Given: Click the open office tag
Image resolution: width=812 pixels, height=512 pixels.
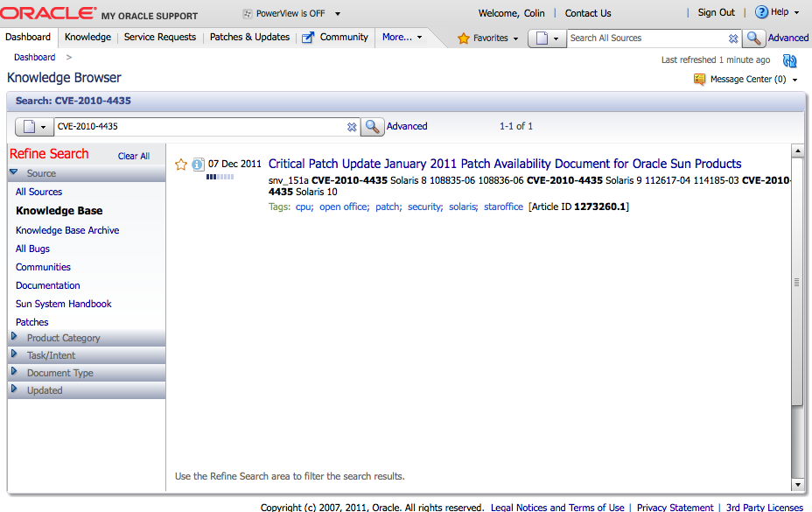Looking at the screenshot, I should [345, 207].
